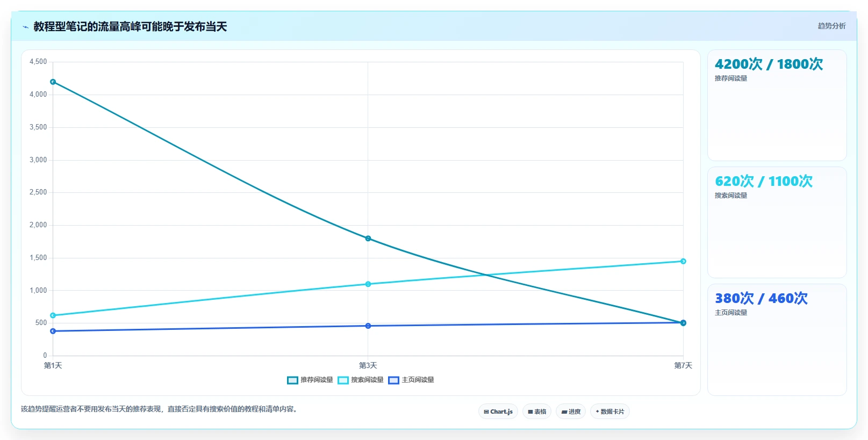Viewport: 868px width, 440px height.
Task: Toggle the 推荐阅读量 legend item
Action: click(x=310, y=380)
